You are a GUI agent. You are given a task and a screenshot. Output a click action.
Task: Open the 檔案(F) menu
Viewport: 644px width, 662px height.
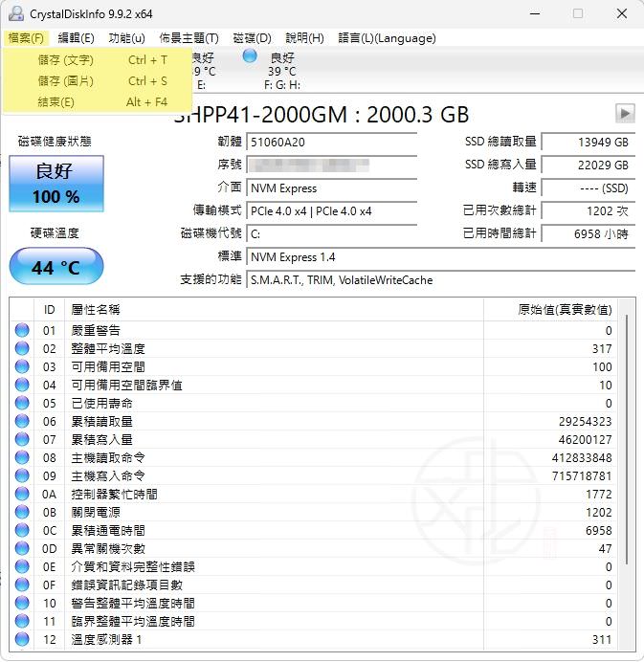26,38
